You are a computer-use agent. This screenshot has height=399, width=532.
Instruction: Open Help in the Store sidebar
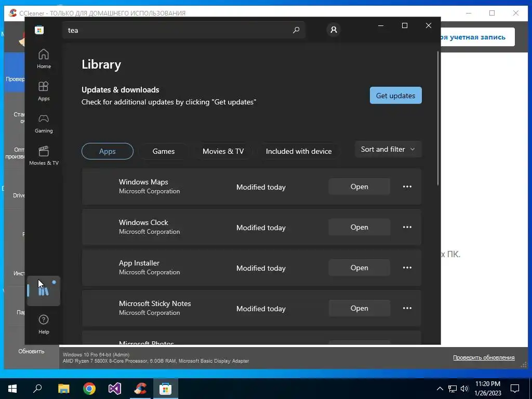pos(44,324)
